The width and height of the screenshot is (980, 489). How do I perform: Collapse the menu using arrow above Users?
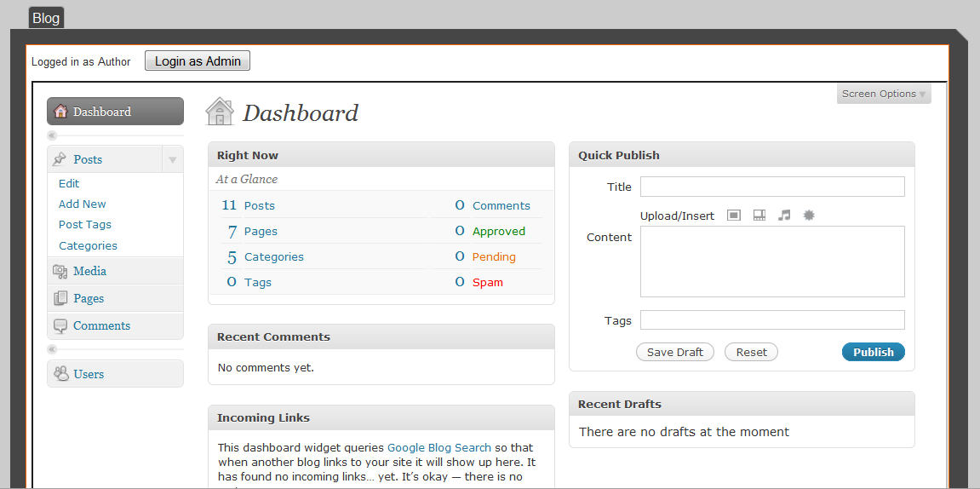click(x=53, y=349)
